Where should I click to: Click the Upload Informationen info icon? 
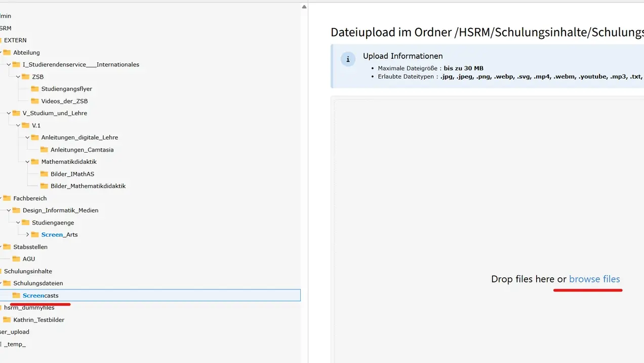point(348,59)
